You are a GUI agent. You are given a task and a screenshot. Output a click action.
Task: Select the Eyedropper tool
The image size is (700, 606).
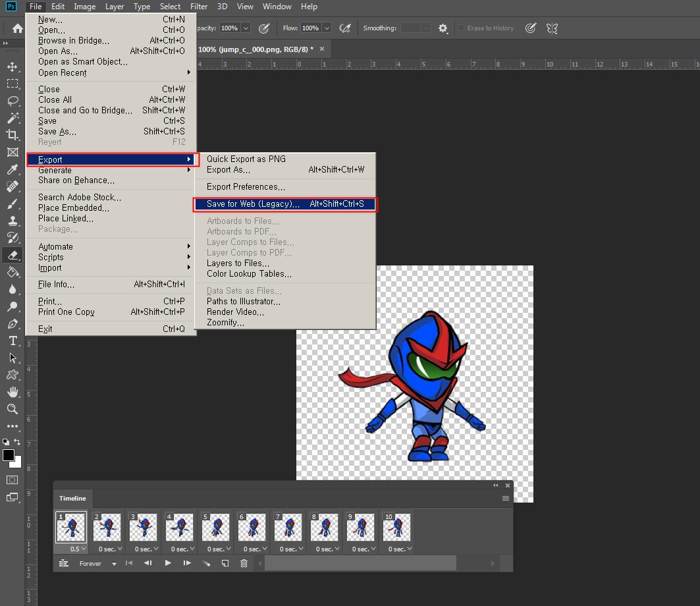pos(13,169)
